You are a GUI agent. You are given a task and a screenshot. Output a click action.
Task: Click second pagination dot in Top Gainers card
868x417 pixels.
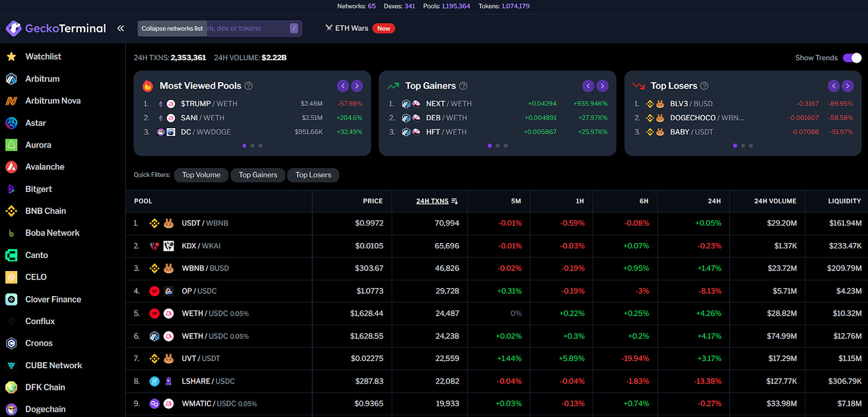click(x=498, y=145)
